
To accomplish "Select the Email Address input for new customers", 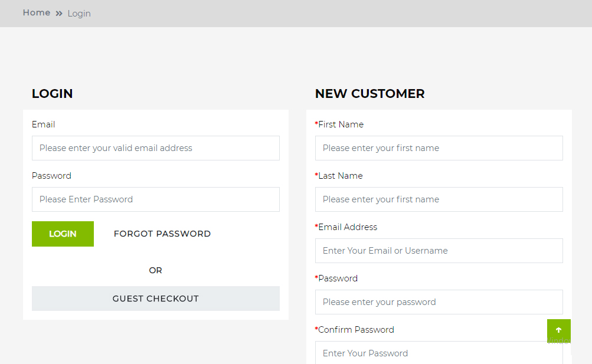I will (x=439, y=251).
